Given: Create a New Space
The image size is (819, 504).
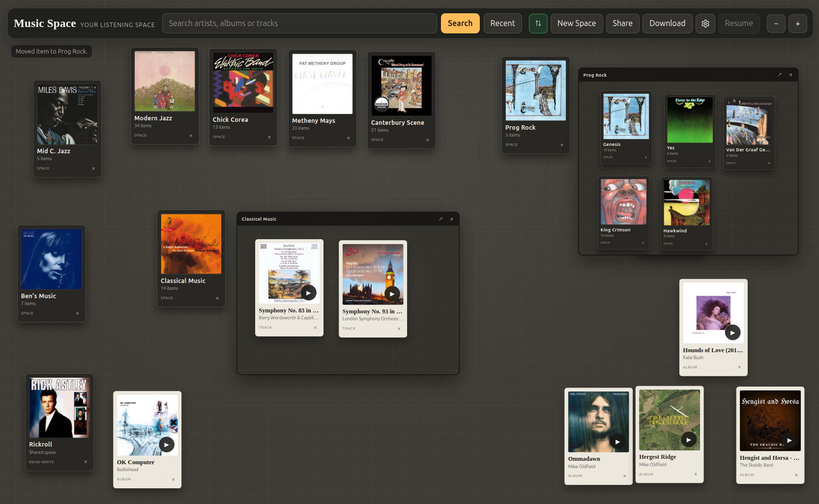Looking at the screenshot, I should (x=577, y=24).
